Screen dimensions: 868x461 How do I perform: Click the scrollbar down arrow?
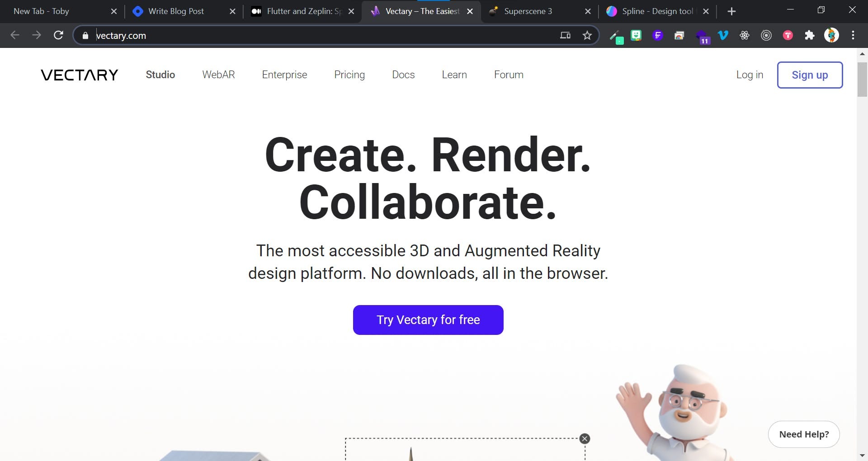pos(863,456)
